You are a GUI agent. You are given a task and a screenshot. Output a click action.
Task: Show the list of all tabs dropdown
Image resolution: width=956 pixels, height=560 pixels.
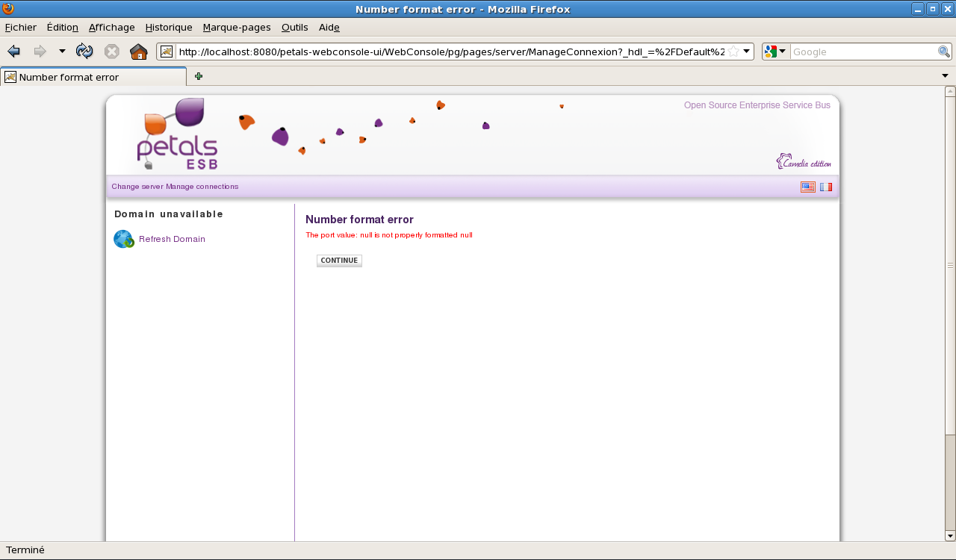(945, 76)
